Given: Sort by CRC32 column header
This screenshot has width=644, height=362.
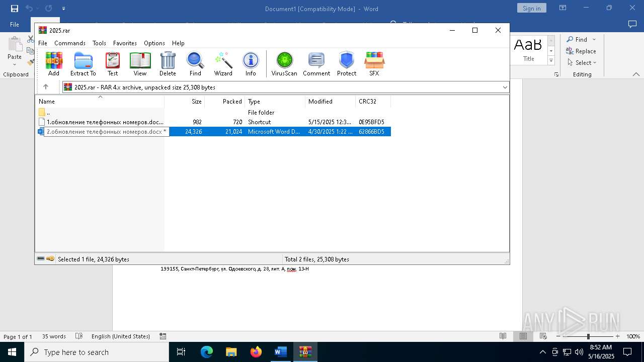Looking at the screenshot, I should [373, 101].
